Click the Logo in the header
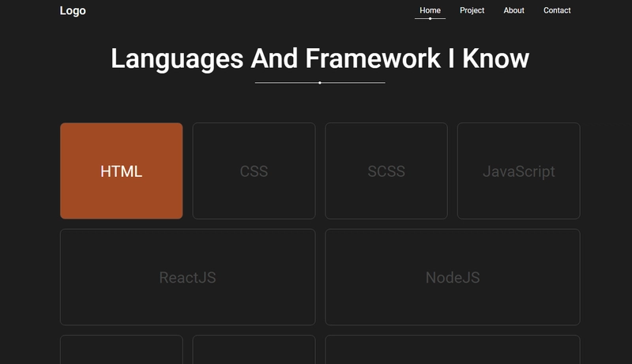 click(73, 10)
